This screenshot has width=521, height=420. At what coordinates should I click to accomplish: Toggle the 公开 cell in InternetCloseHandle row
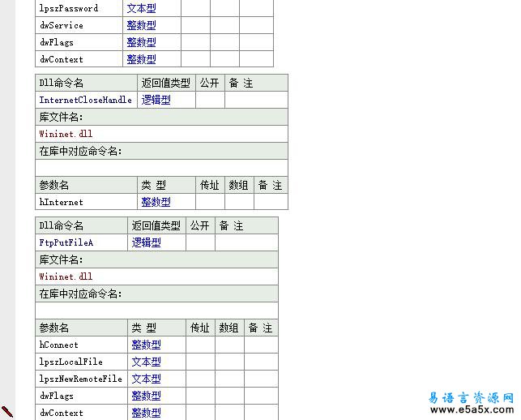coord(210,100)
